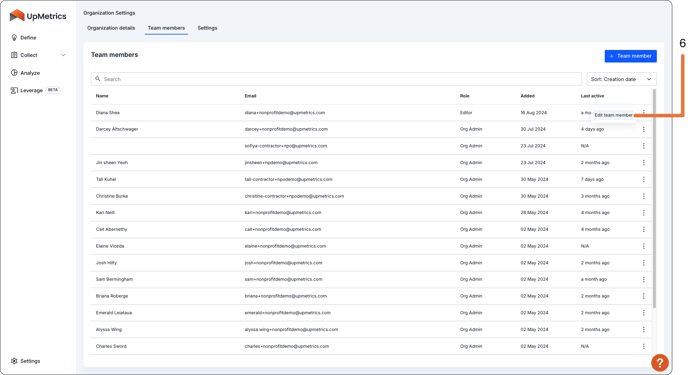Select the name Josh Hilty
The image size is (688, 375).
click(x=106, y=263)
